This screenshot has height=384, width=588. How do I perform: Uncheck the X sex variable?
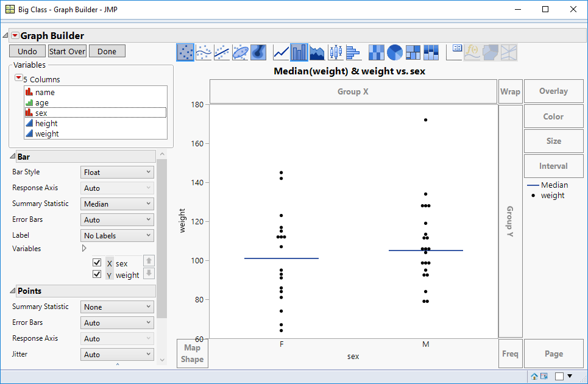pyautogui.click(x=96, y=263)
